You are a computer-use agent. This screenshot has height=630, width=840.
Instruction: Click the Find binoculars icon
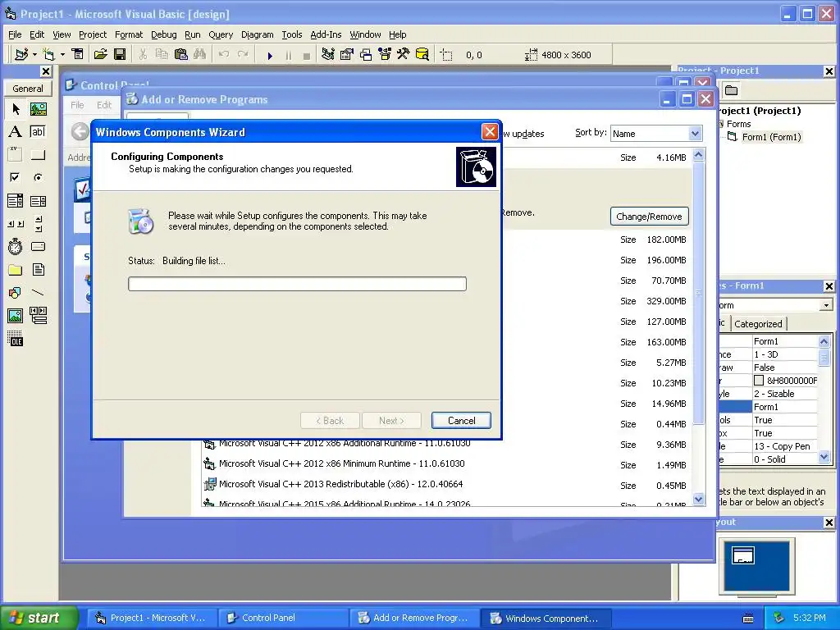pyautogui.click(x=200, y=54)
